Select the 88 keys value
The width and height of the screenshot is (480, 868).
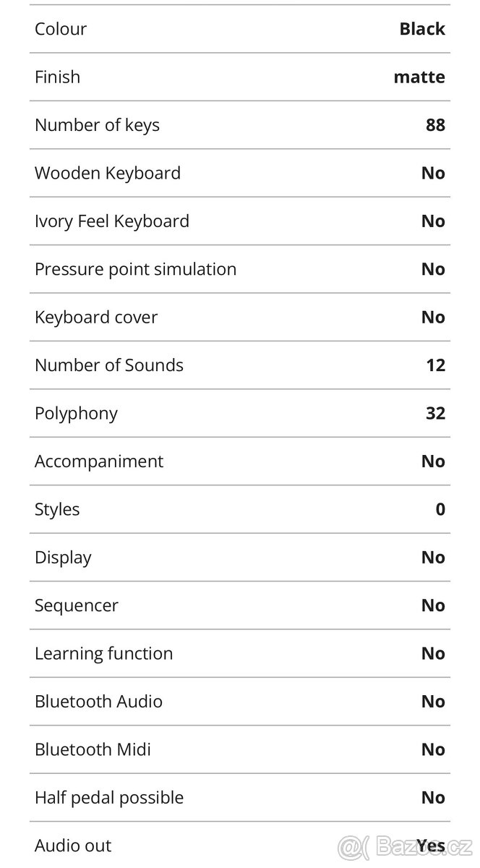435,125
